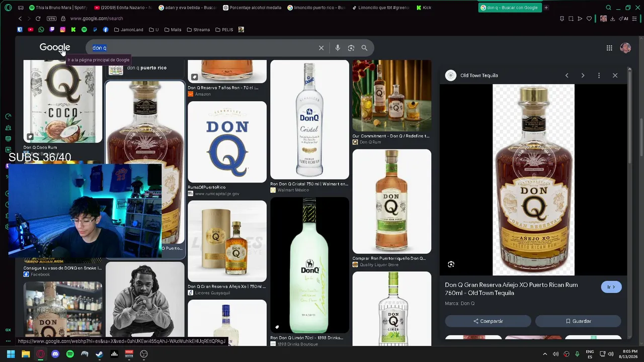The width and height of the screenshot is (644, 362).
Task: Open the 'Our Commitment - Don Q' image
Action: [391, 96]
